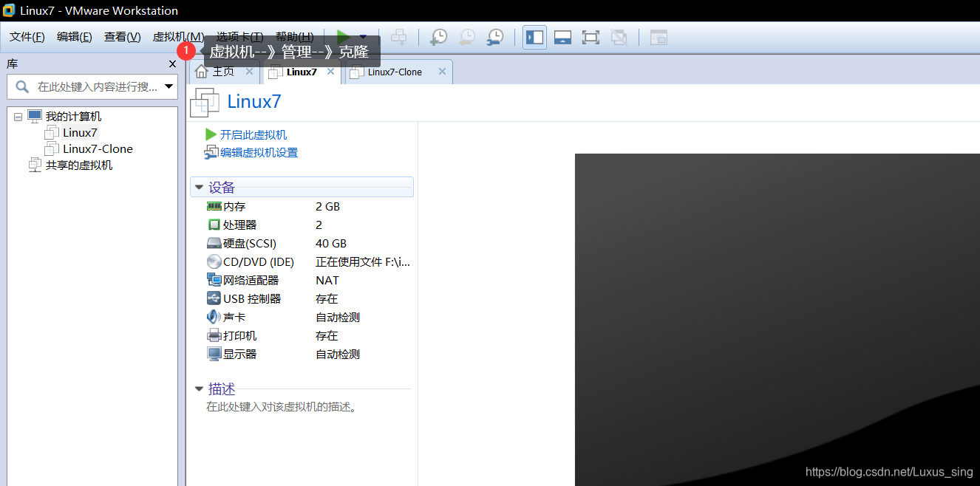Open the 编辑(E) menu
The width and height of the screenshot is (980, 486).
tap(75, 37)
